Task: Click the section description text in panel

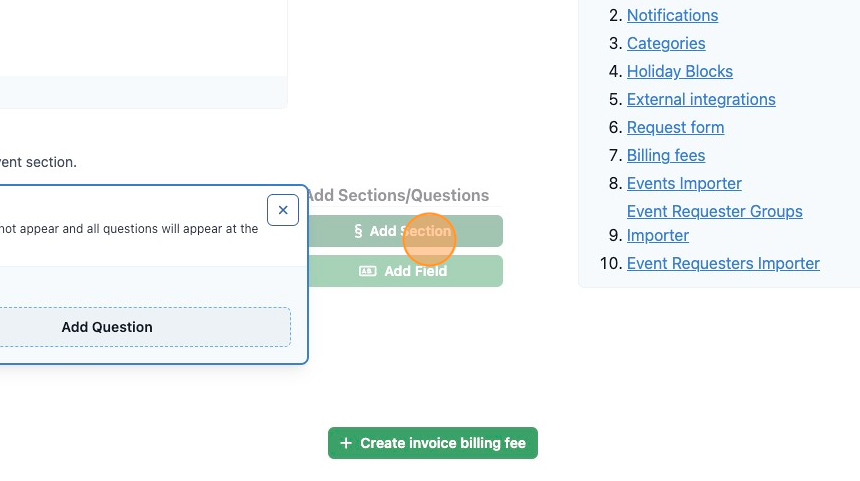Action: point(129,229)
